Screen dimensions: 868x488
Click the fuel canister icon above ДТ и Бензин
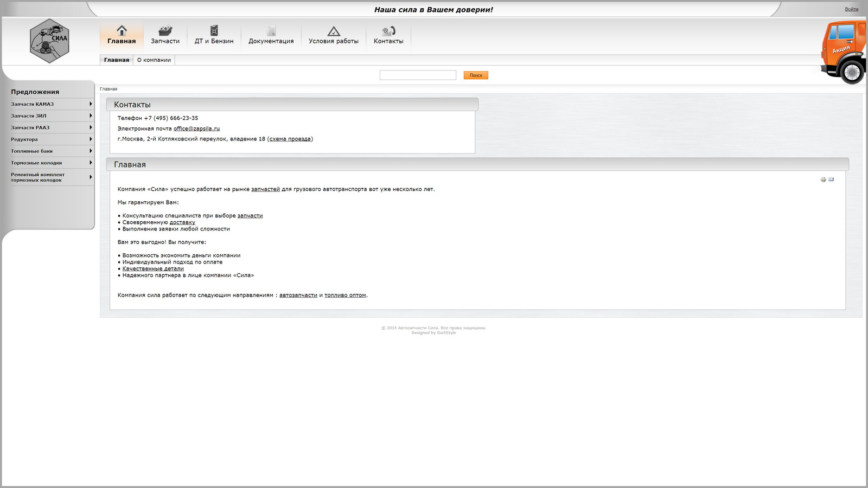(x=214, y=30)
